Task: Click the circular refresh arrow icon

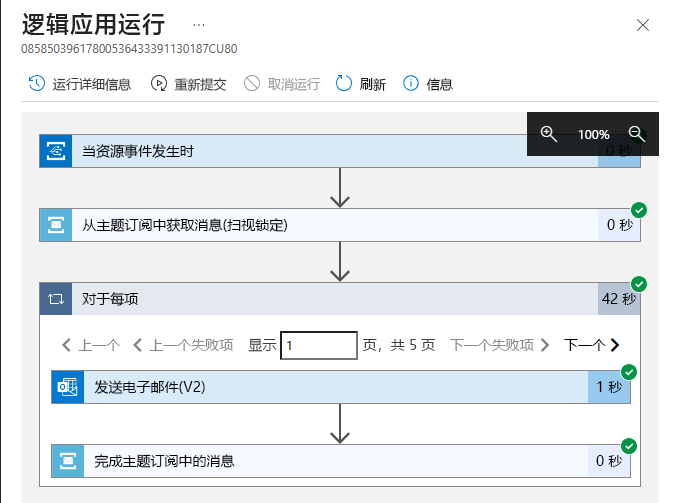Action: click(x=344, y=83)
